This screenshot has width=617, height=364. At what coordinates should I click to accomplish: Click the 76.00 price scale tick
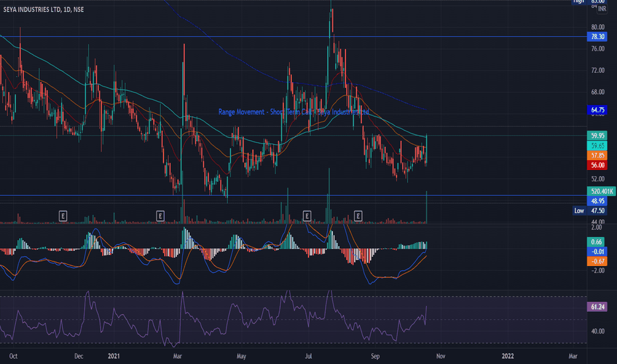click(x=598, y=49)
